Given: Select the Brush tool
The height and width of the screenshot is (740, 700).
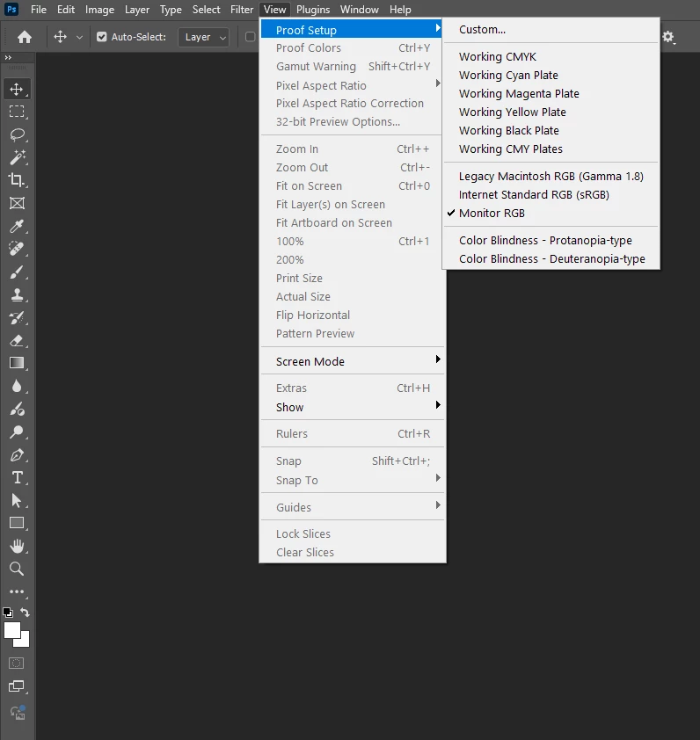Looking at the screenshot, I should 17,272.
